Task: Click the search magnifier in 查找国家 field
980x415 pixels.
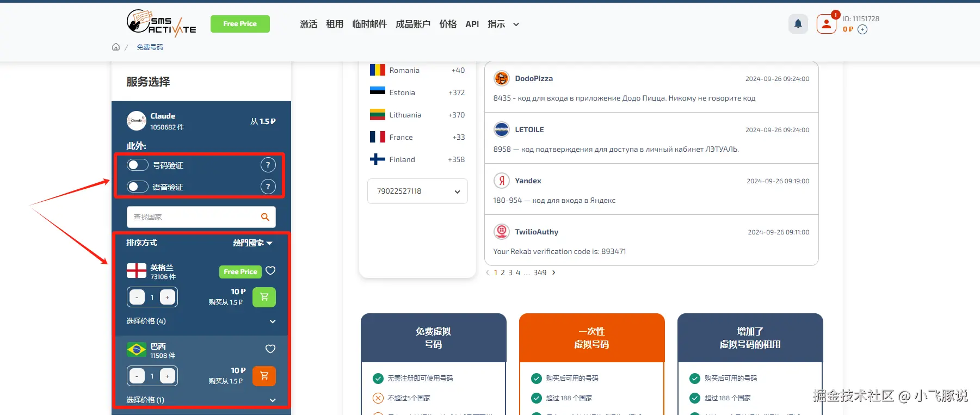Action: point(265,217)
